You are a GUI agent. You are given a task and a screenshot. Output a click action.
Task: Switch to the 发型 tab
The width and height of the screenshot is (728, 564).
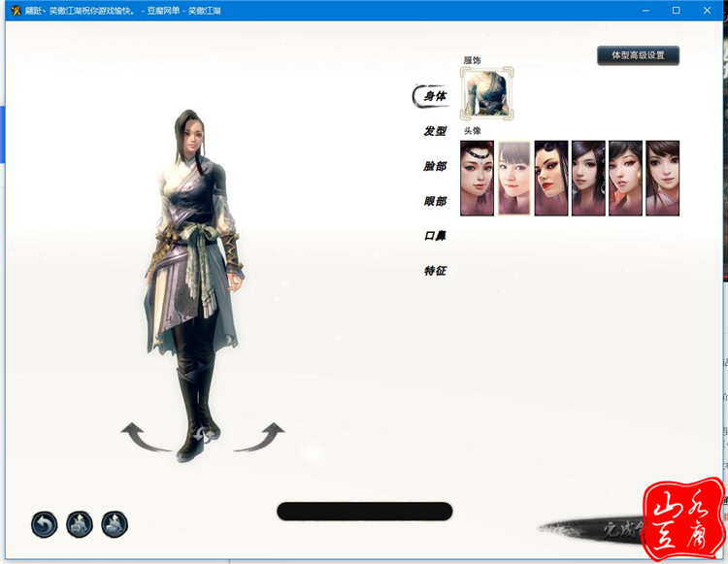435,131
